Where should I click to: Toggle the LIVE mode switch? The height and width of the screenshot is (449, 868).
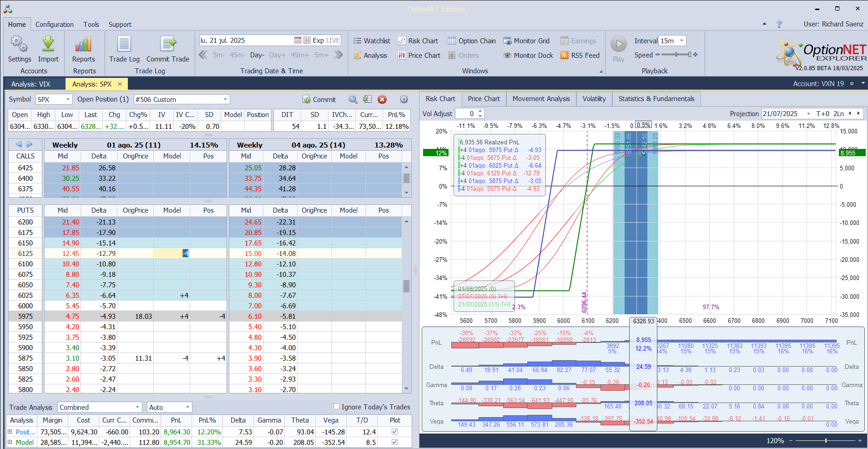[x=333, y=40]
